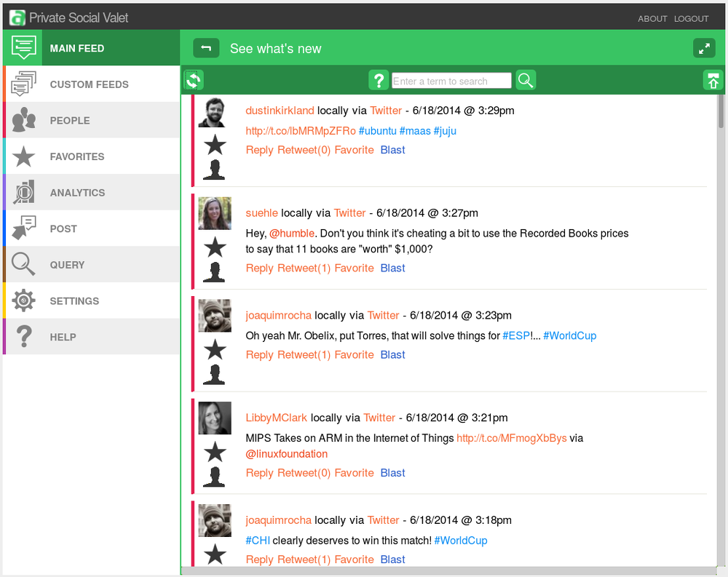728x577 pixels.
Task: Open LibbyMClark's profile picture
Action: [215, 418]
